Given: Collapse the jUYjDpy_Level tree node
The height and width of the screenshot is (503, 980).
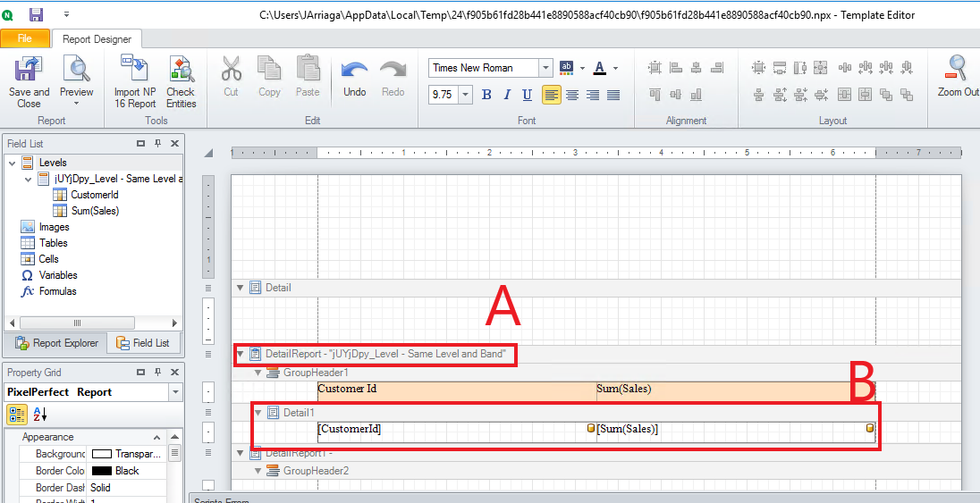Looking at the screenshot, I should (28, 179).
